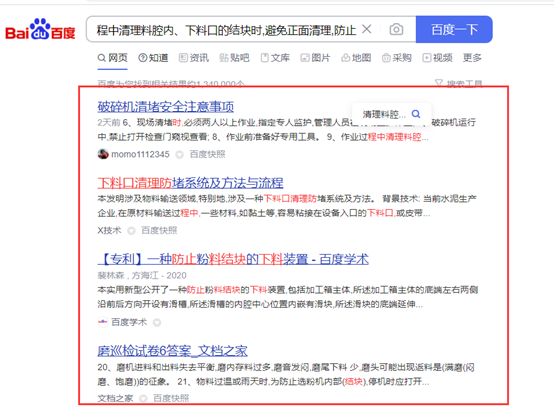Open the 贴吧 tab
Screen dimensions: 554x412
tap(235, 58)
